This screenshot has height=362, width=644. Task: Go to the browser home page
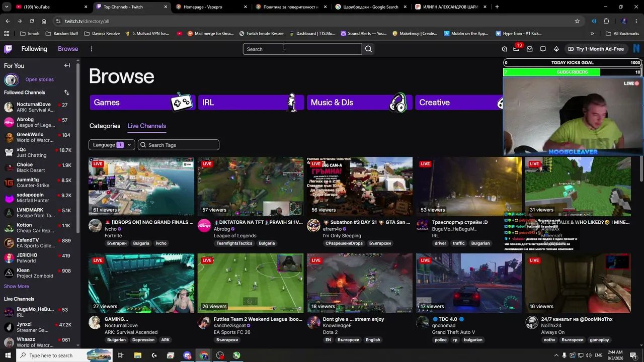44,21
